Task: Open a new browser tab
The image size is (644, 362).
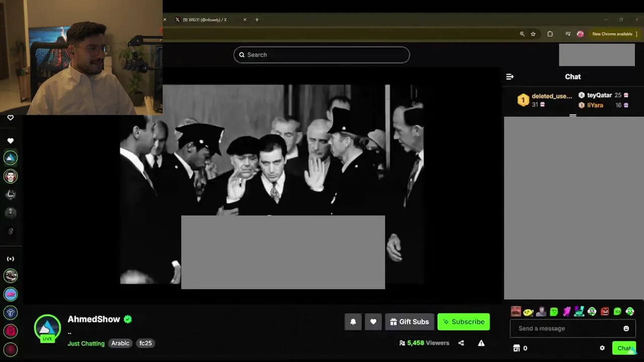Action: [x=257, y=20]
